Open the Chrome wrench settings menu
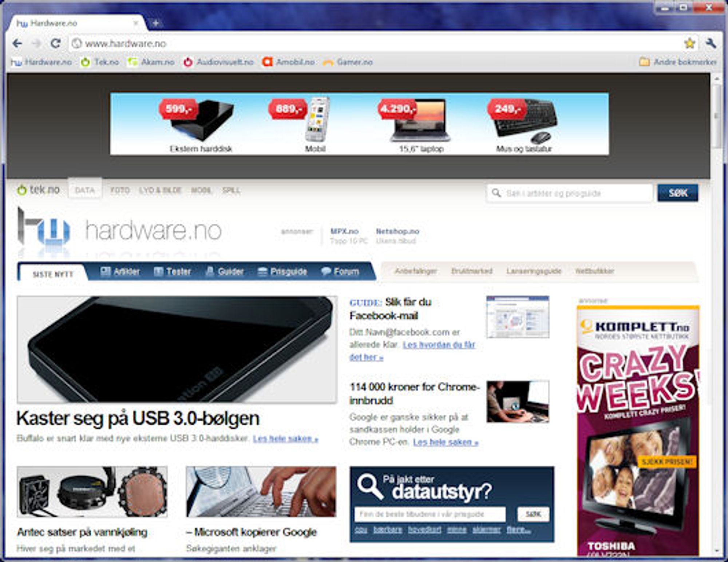This screenshot has width=728, height=562. (x=710, y=44)
